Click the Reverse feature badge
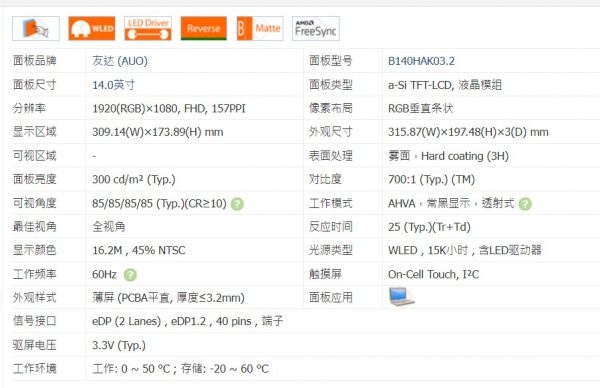 click(x=204, y=28)
